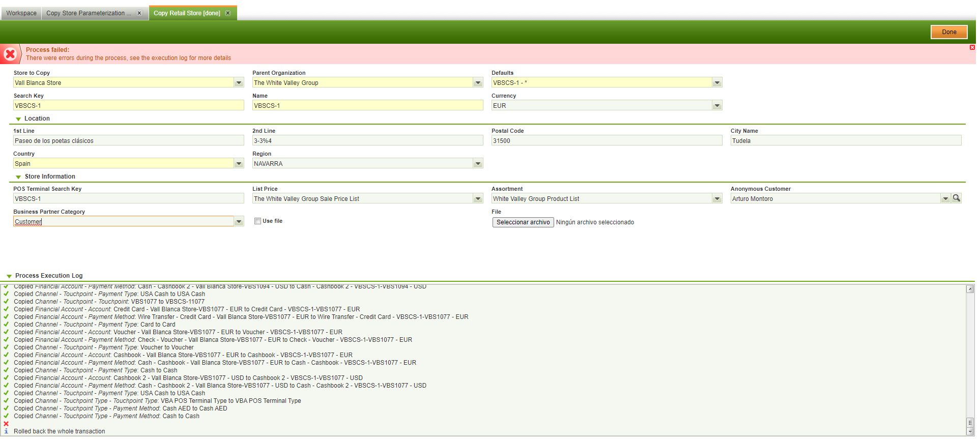Open the Anonymous Customer search magnifier

click(957, 198)
